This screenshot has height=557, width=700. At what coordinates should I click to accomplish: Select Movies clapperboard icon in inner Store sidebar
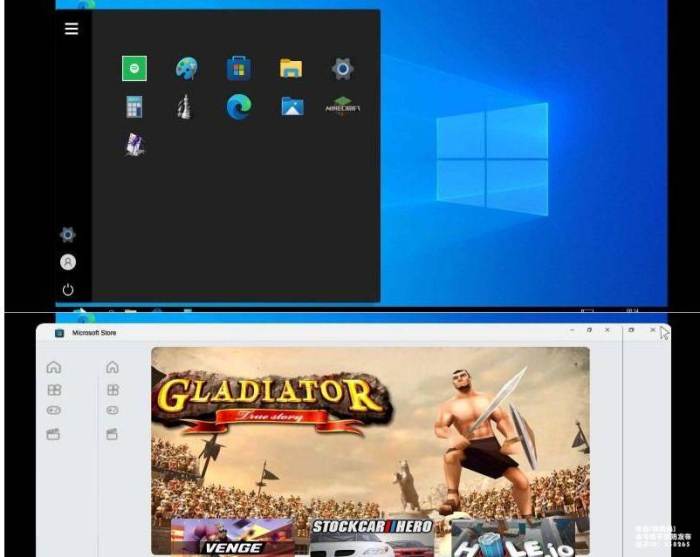pos(112,434)
